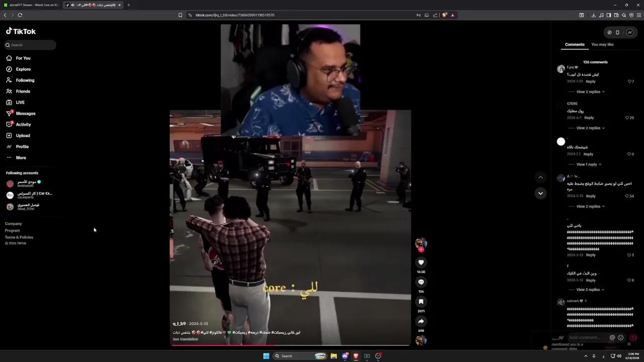Expand View 3 replies
The width and height of the screenshot is (644, 362).
(590, 290)
